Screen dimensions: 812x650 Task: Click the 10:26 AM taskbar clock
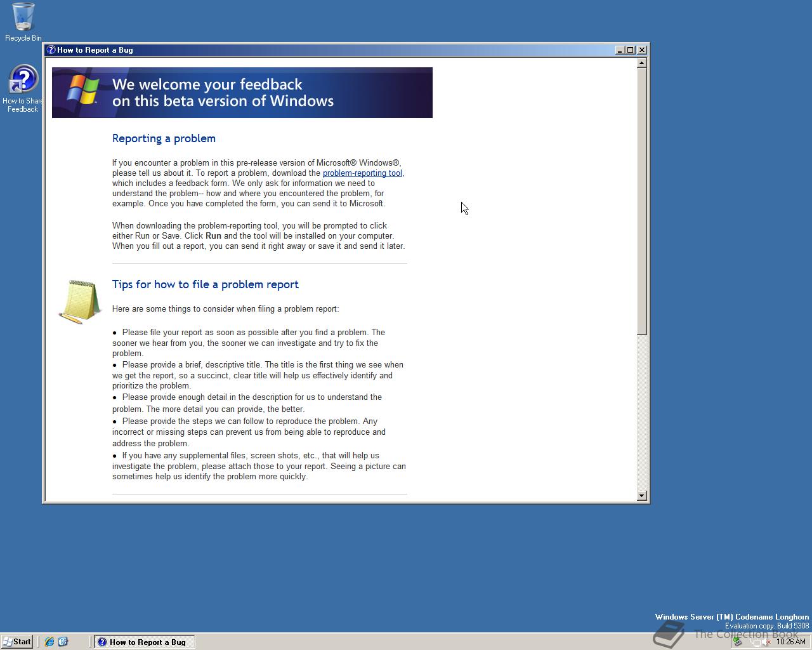pyautogui.click(x=791, y=642)
